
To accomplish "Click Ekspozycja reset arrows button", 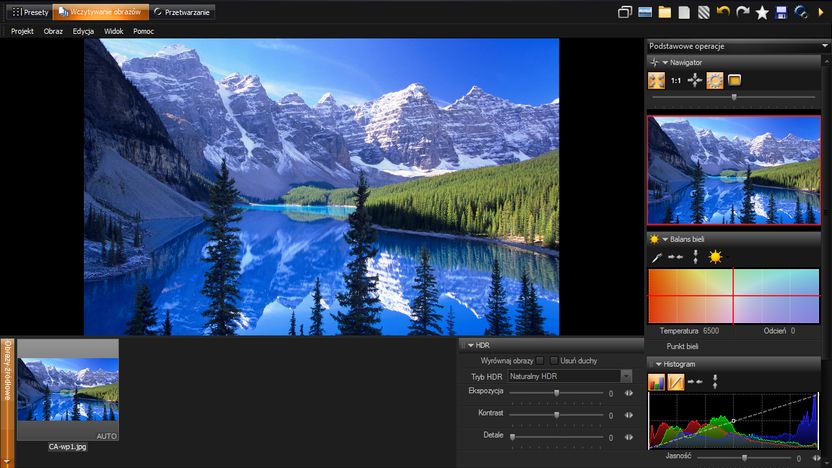I will tap(629, 393).
